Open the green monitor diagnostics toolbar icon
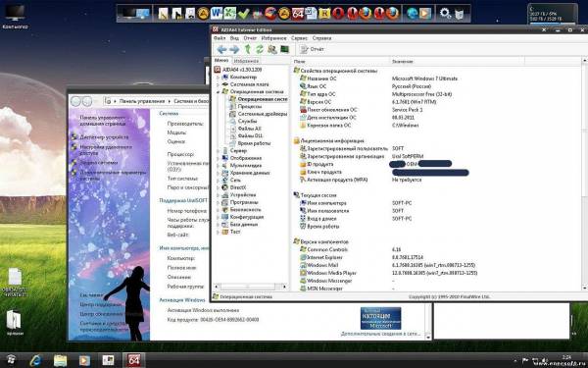Viewport: 588px width, 368px height. click(x=284, y=49)
